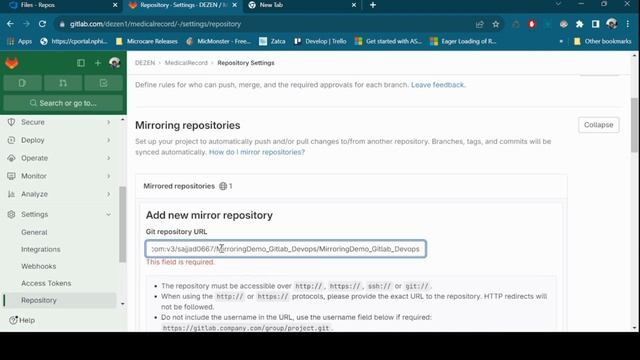The image size is (640, 360).
Task: Open Chrome three-dot menu
Action: point(628,24)
